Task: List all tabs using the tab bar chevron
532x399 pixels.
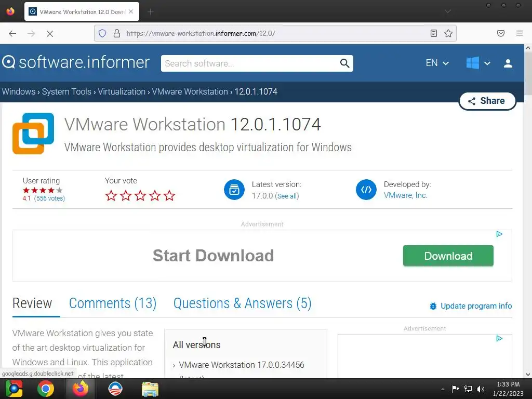Action: 448,11
